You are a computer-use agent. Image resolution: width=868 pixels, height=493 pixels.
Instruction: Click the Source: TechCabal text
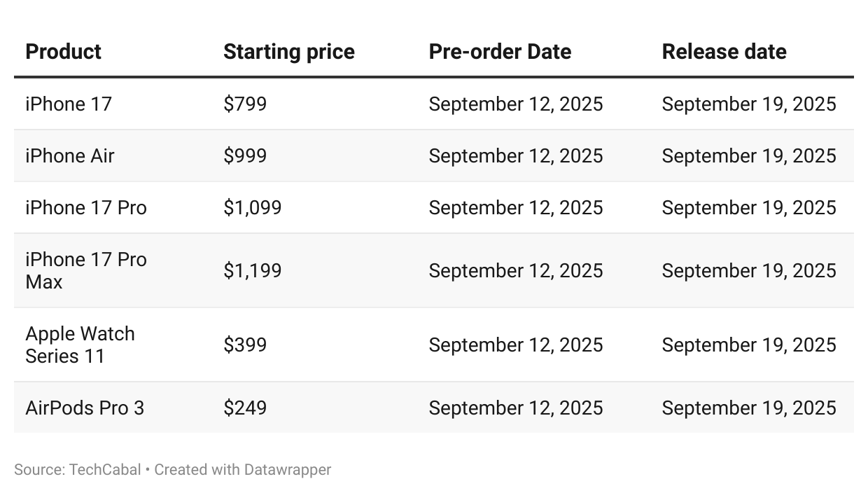[77, 469]
